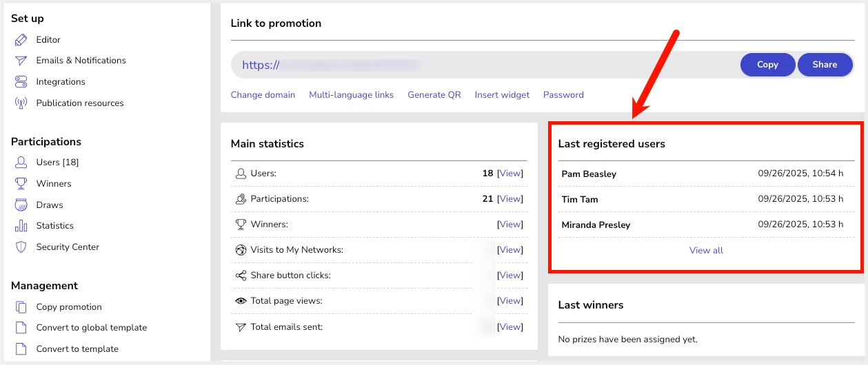868x365 pixels.
Task: Click the Statistics bar chart icon
Action: point(21,226)
